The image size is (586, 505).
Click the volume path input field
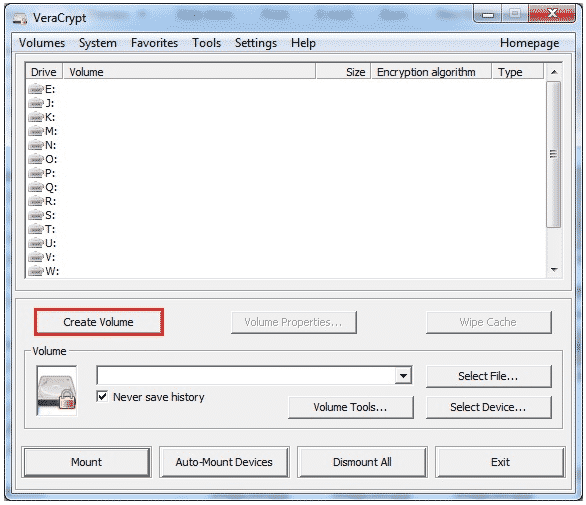(x=246, y=376)
